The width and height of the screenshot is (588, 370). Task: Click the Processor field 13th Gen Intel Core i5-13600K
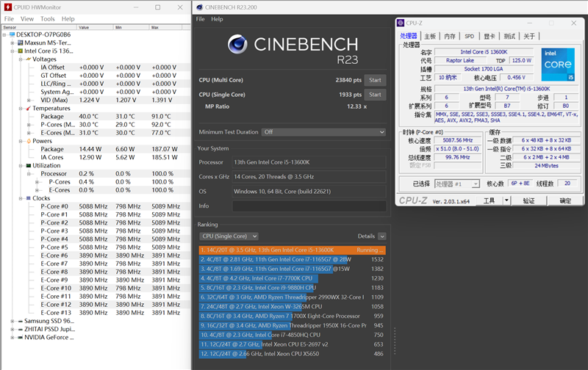(x=309, y=162)
